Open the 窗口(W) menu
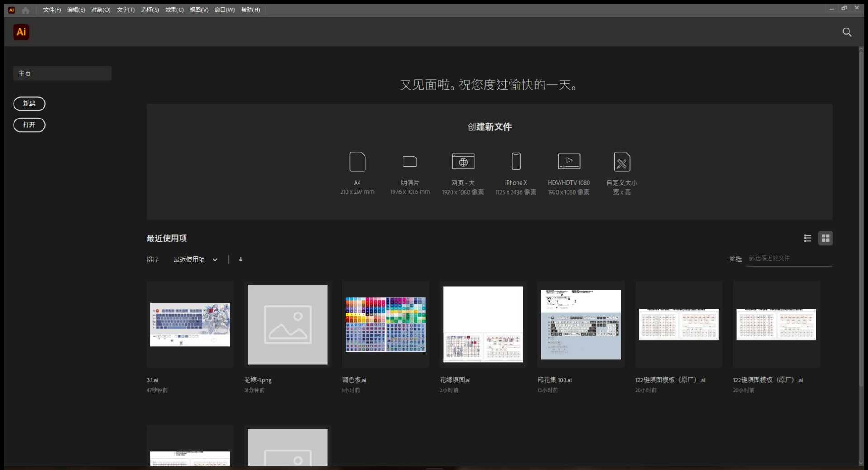 click(224, 10)
